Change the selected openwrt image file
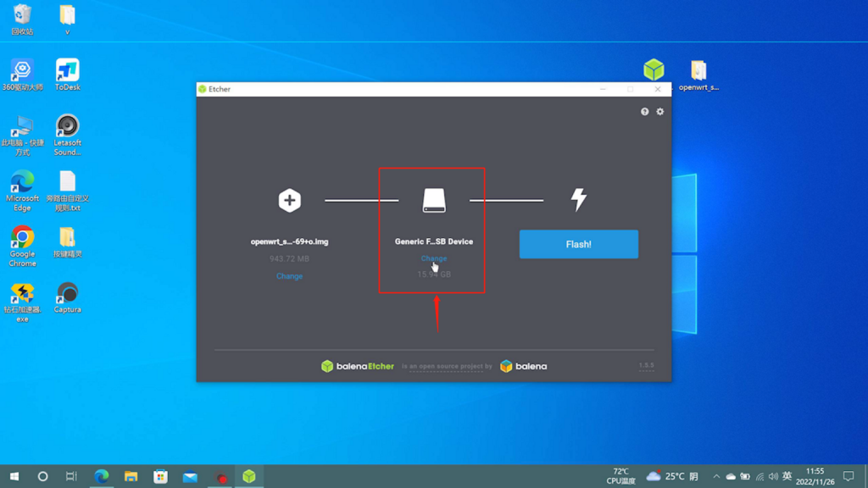The height and width of the screenshot is (488, 868). 290,276
